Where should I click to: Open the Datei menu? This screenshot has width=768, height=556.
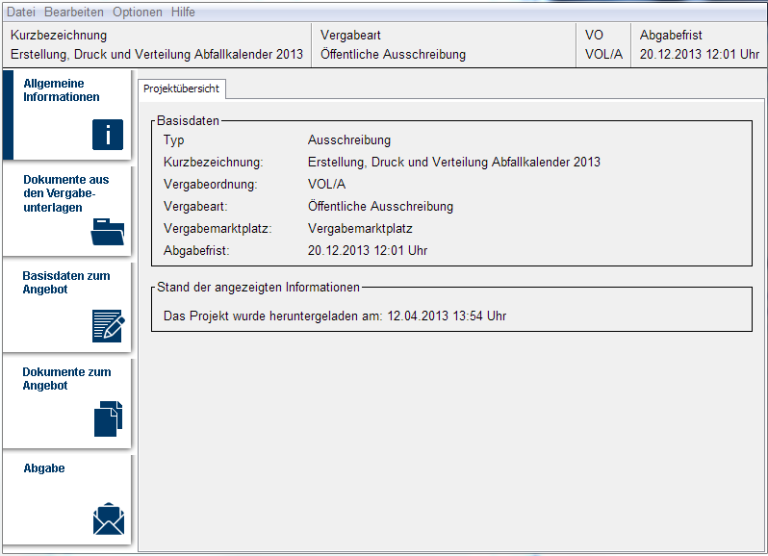[21, 12]
